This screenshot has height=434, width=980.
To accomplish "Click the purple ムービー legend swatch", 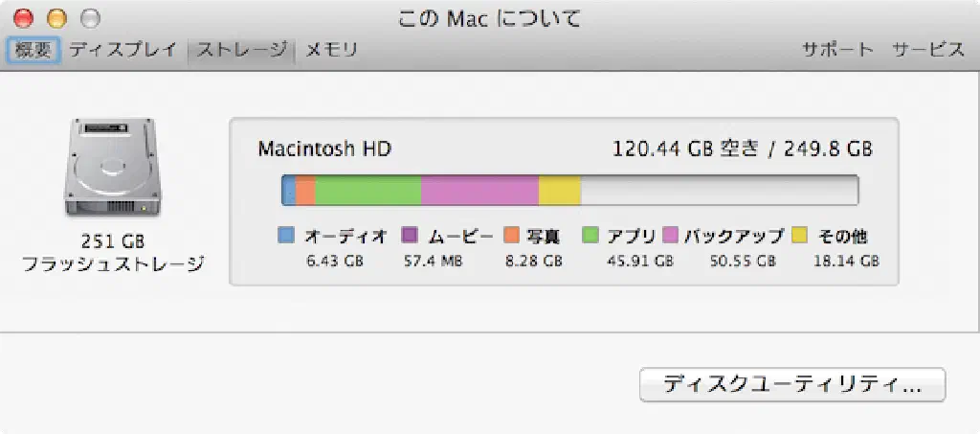I will [x=410, y=236].
